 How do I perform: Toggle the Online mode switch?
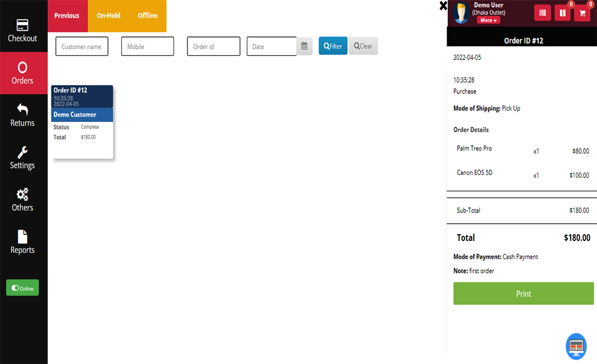point(22,288)
